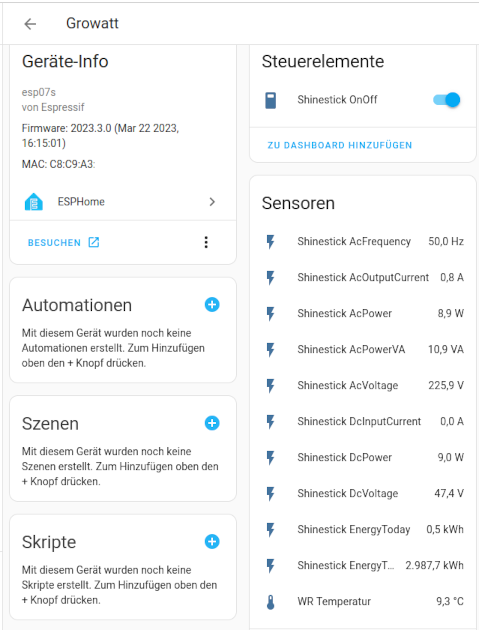Click the WR Temperatur thermometer icon
The image size is (479, 630).
pos(270,602)
